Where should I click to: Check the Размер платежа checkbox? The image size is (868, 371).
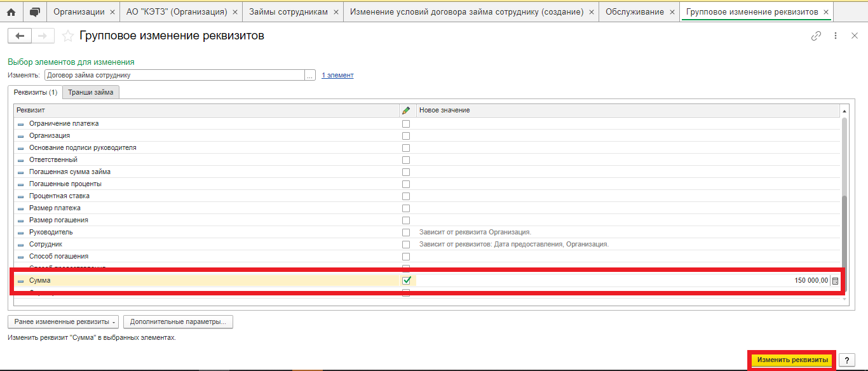406,208
